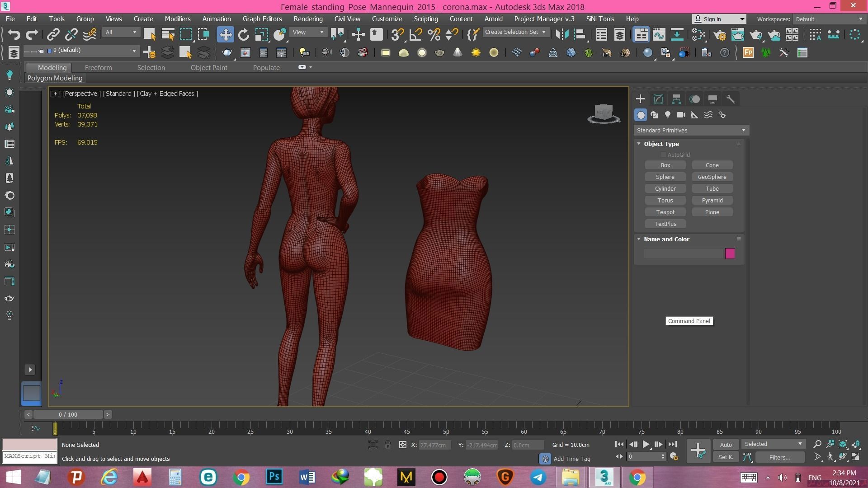This screenshot has height=488, width=868.
Task: Toggle the 3D Snaps icon
Action: [x=397, y=34]
